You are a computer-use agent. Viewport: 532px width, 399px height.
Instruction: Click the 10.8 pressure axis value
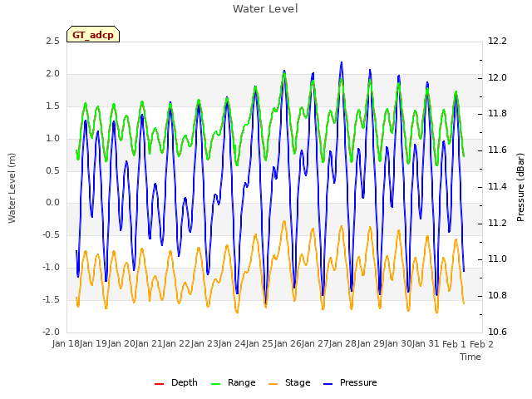click(x=497, y=296)
